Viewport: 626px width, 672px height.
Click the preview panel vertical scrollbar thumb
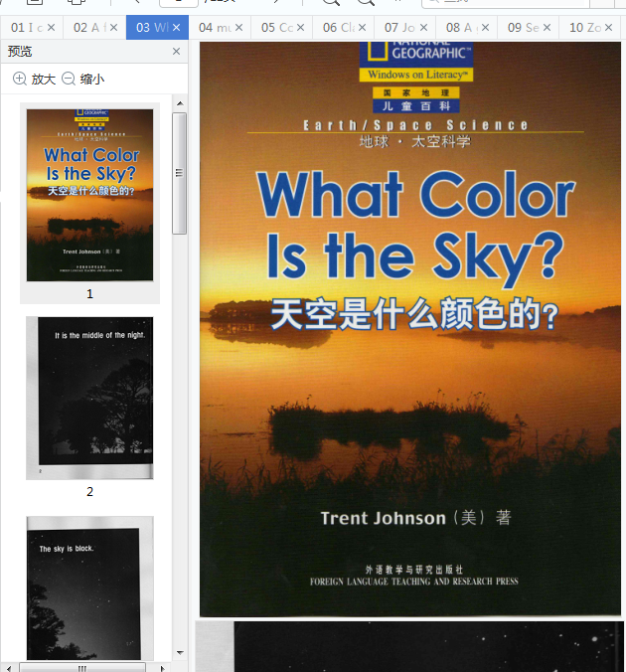tap(180, 173)
